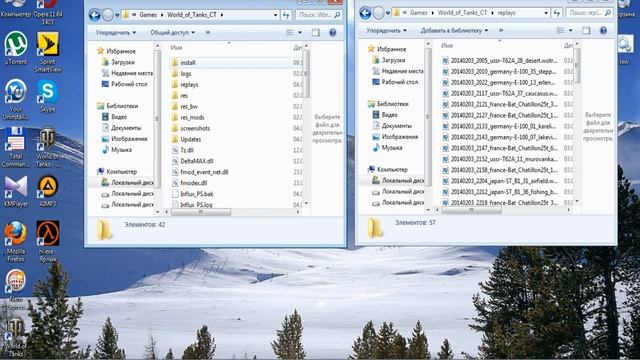This screenshot has width=640, height=360.
Task: Click horizontal scrollbar in left file list
Action: tap(200, 212)
